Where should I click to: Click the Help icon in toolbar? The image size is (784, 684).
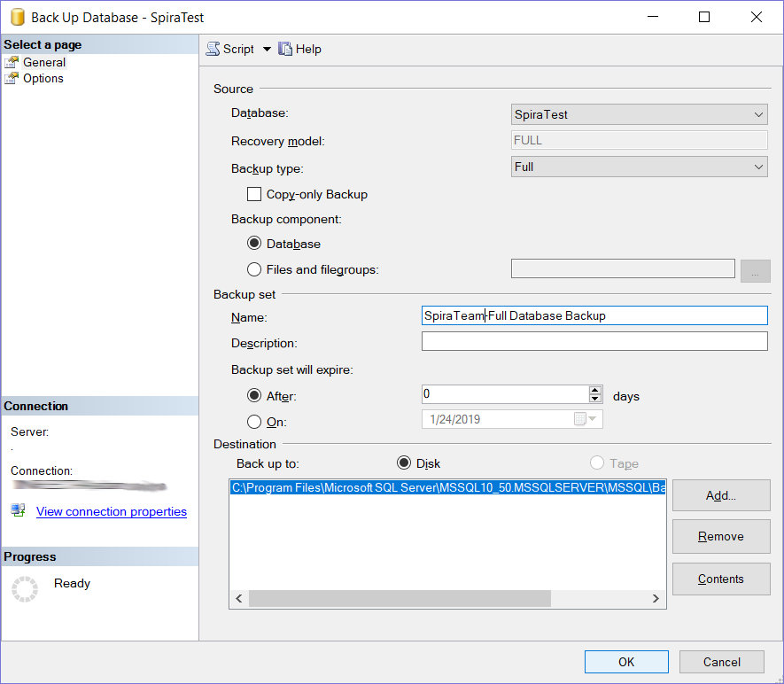(285, 49)
